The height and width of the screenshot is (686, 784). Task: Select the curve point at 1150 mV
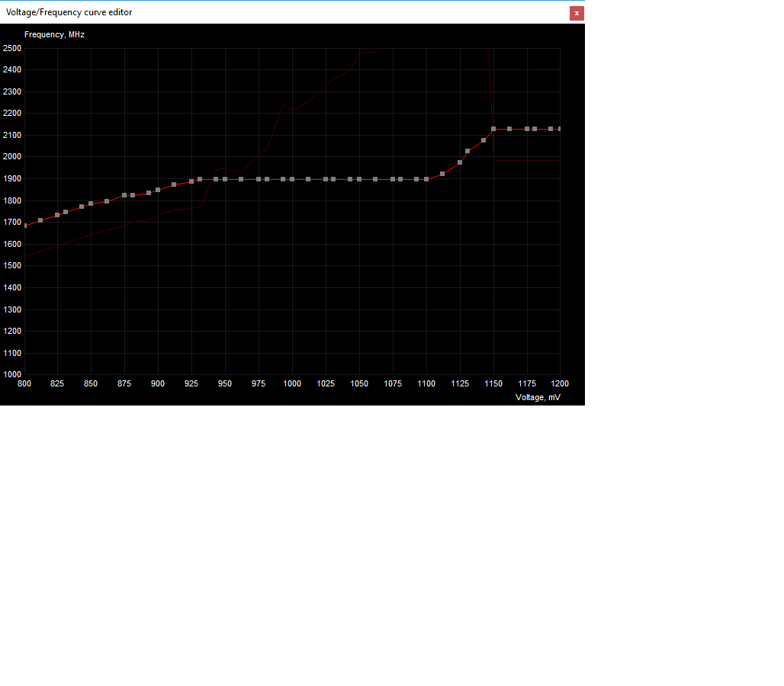tap(493, 129)
